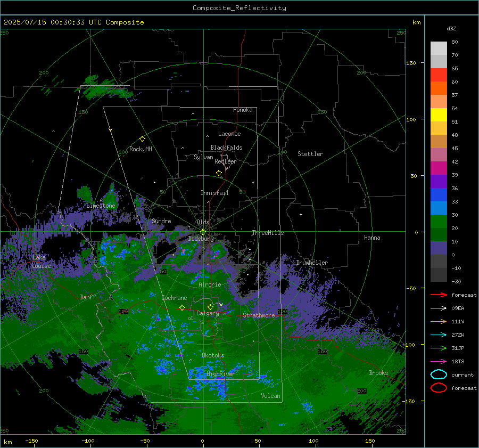Click the cyan 27ZW arrow icon
The image size is (479, 448).
[439, 335]
